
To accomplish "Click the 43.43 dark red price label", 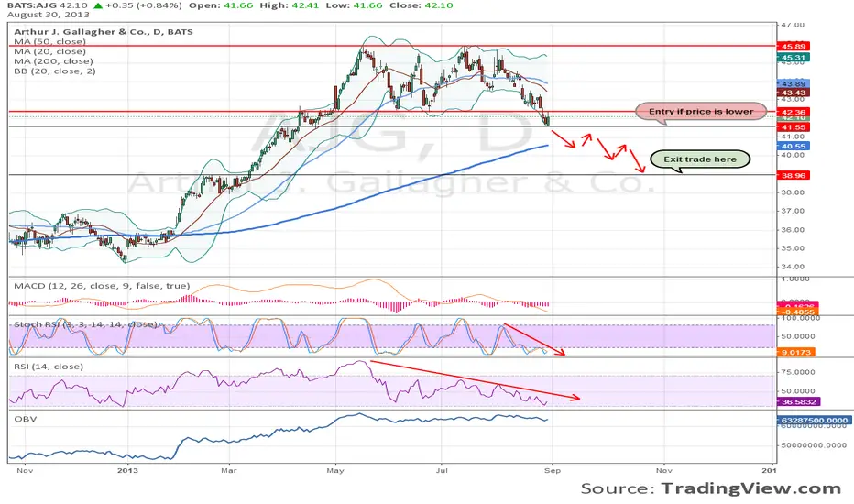I will [x=794, y=93].
